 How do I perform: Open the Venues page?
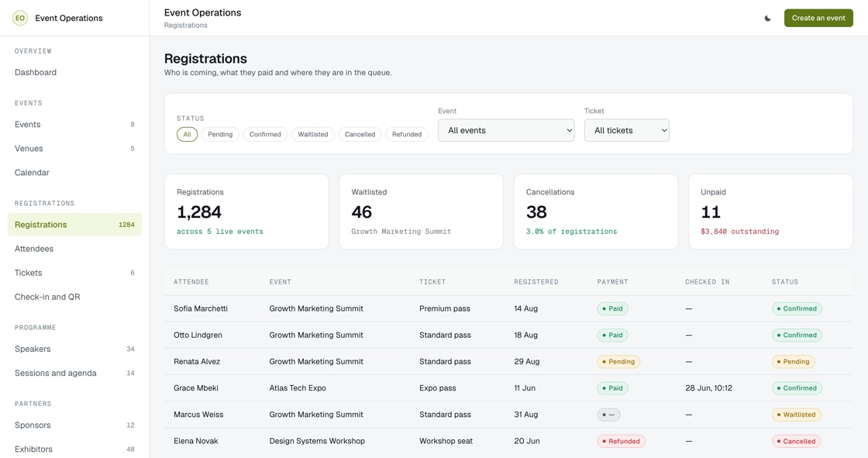coord(74,149)
